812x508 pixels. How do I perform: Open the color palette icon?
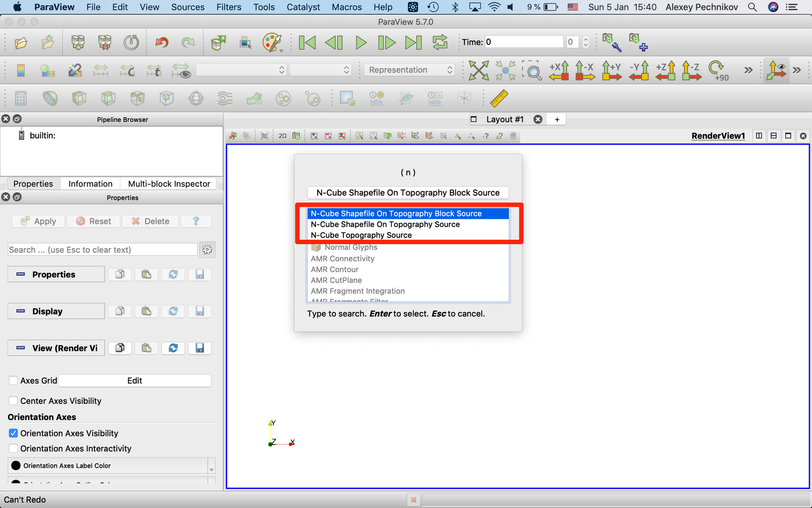[272, 42]
